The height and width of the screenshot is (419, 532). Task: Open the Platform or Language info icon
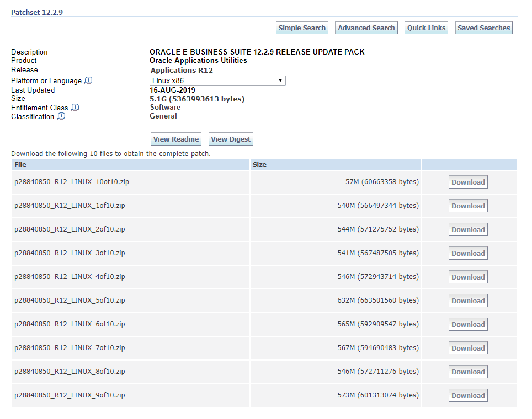[x=88, y=80]
